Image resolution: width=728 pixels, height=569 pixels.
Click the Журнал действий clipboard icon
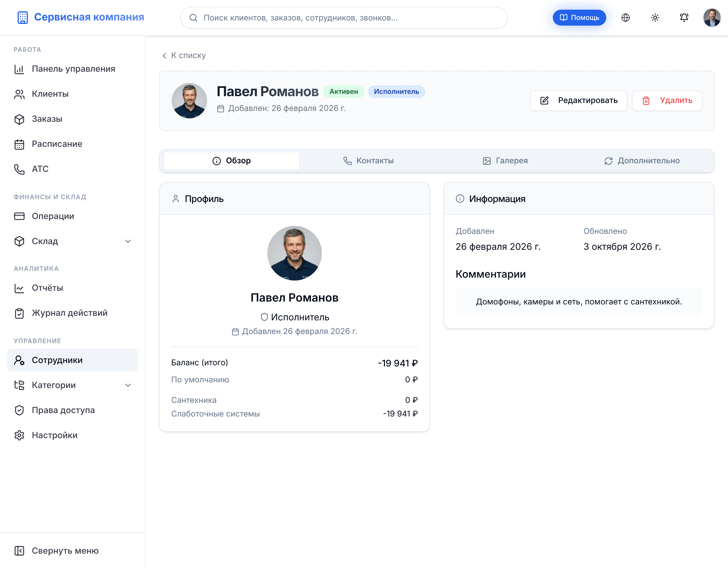point(19,313)
